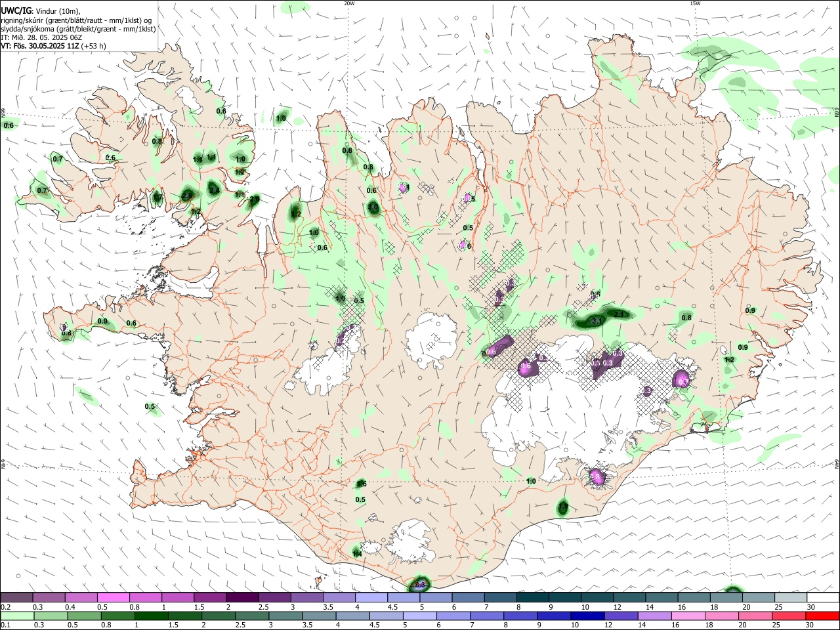Image resolution: width=840 pixels, height=630 pixels.
Task: Click the 'slydda/snjókoma' description line
Action: [78, 29]
